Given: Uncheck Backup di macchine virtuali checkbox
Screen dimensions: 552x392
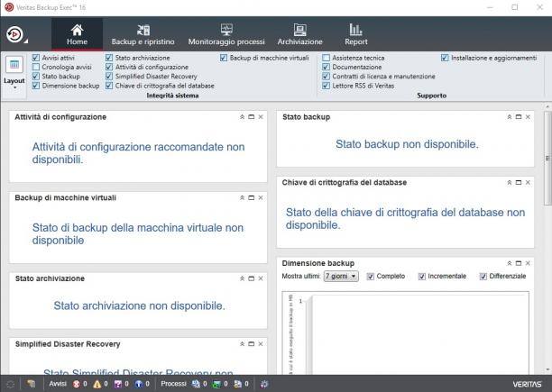Looking at the screenshot, I should click(x=224, y=58).
